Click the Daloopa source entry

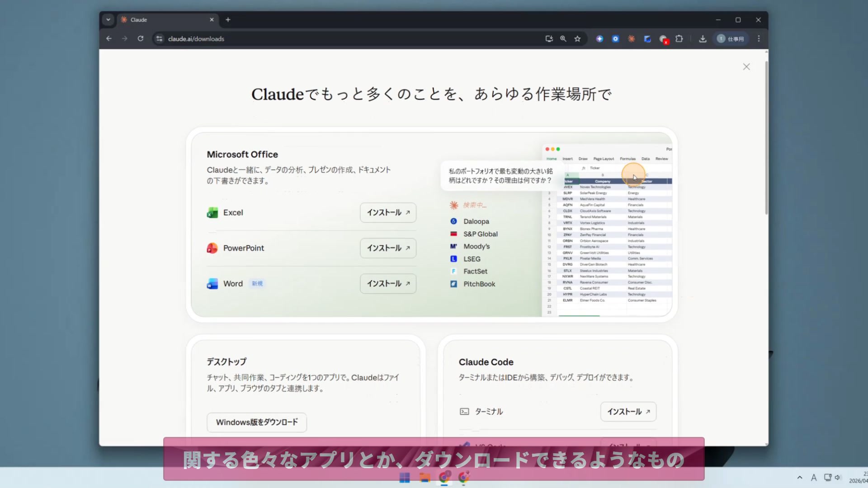pos(470,221)
